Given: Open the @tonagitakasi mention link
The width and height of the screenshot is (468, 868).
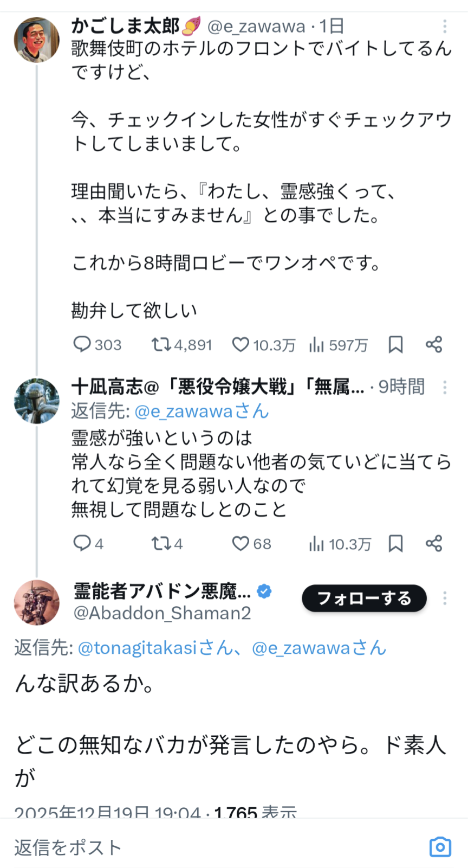Looking at the screenshot, I should point(154,648).
